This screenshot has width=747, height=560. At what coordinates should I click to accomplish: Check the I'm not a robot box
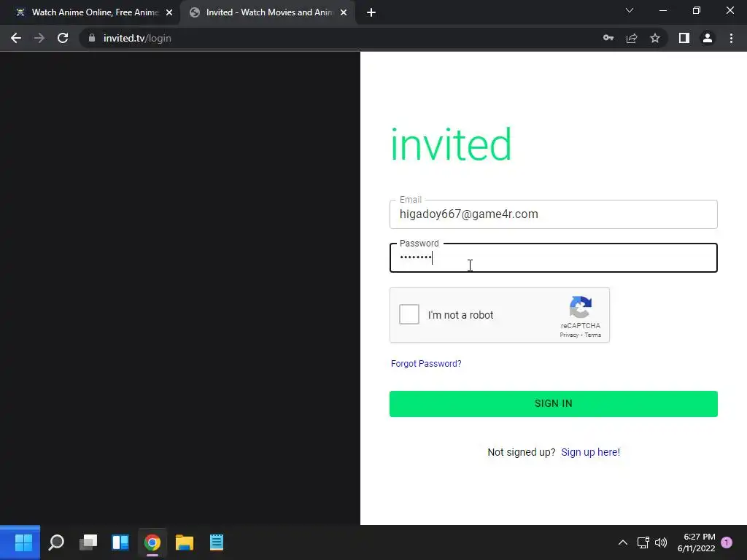pos(409,314)
